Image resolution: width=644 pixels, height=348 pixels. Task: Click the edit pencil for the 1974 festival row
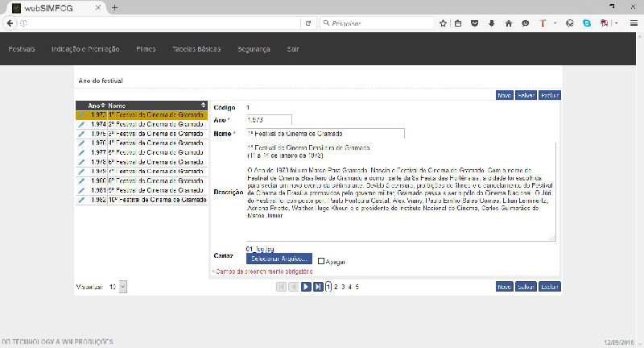81,125
